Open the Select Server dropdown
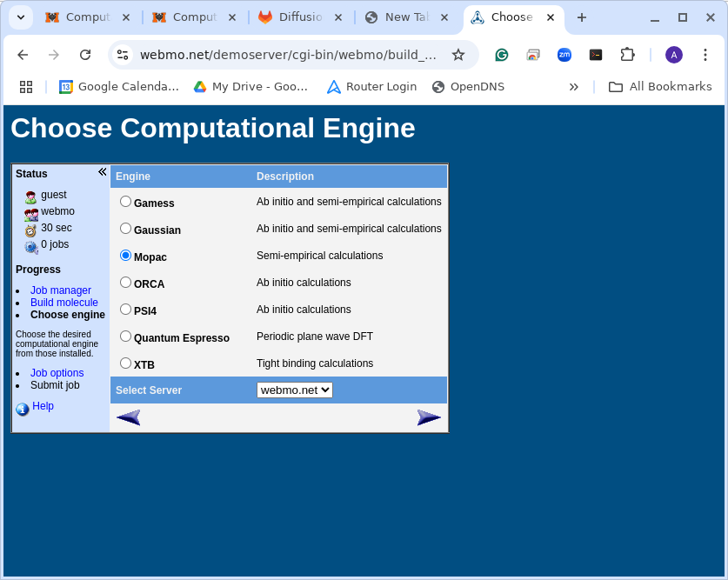728x580 pixels. click(295, 390)
